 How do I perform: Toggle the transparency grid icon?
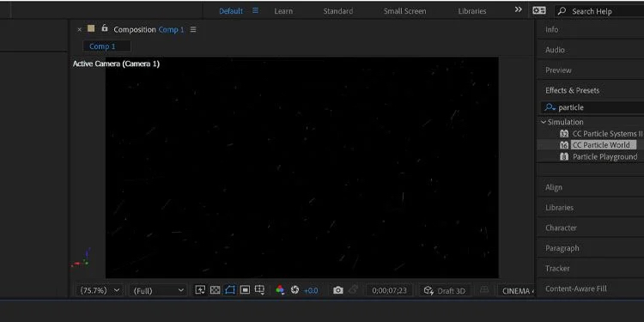(x=216, y=290)
